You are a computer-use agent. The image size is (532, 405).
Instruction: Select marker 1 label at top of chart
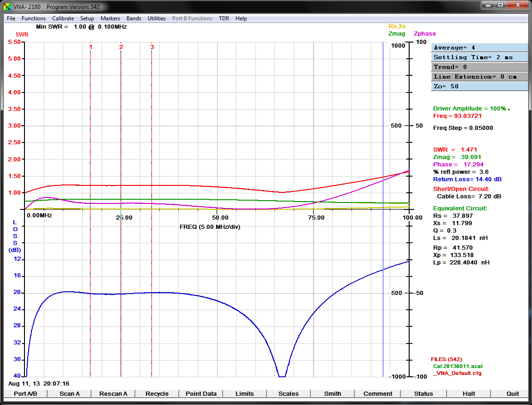pyautogui.click(x=91, y=47)
